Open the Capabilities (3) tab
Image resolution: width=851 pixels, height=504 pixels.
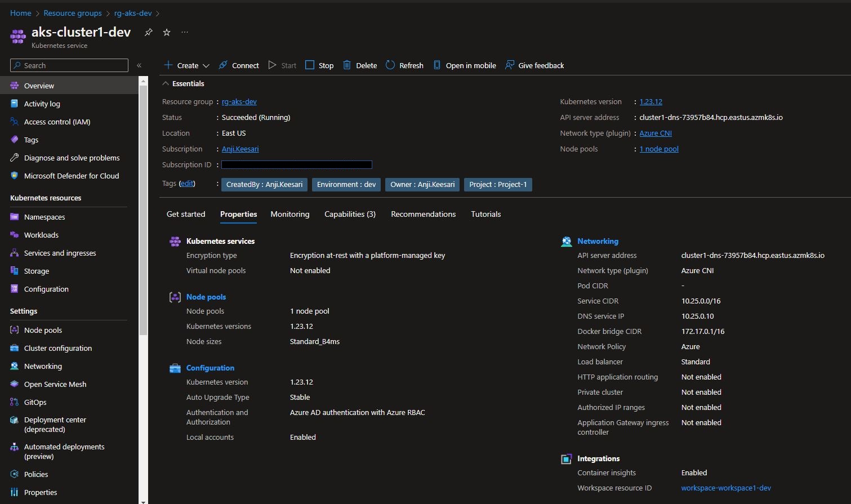click(x=350, y=214)
